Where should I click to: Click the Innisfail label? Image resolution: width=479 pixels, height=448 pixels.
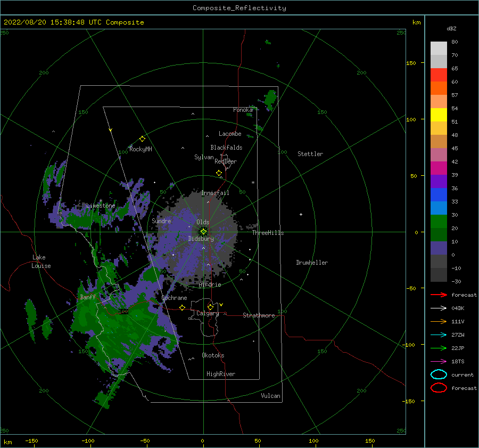[x=215, y=193]
